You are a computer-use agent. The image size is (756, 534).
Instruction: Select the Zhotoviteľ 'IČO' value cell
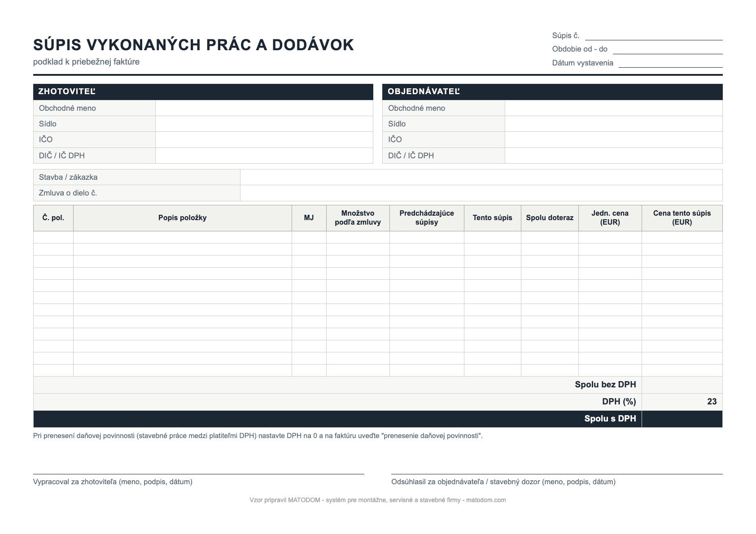click(264, 139)
